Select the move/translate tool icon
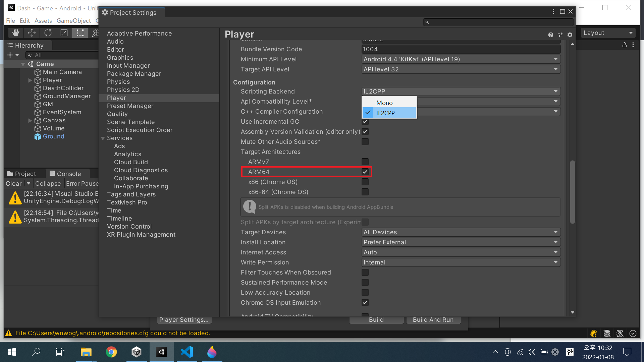 (32, 33)
